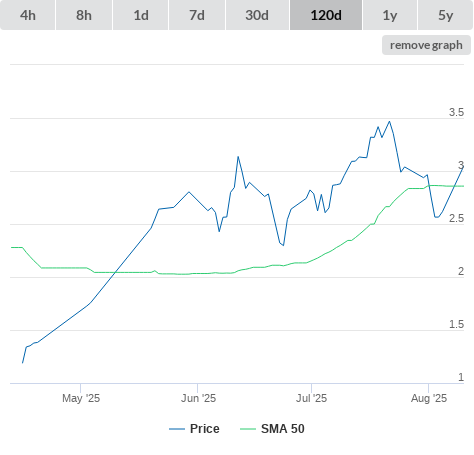Select the 5y time range
Image resolution: width=474 pixels, height=455 pixels.
[445, 15]
